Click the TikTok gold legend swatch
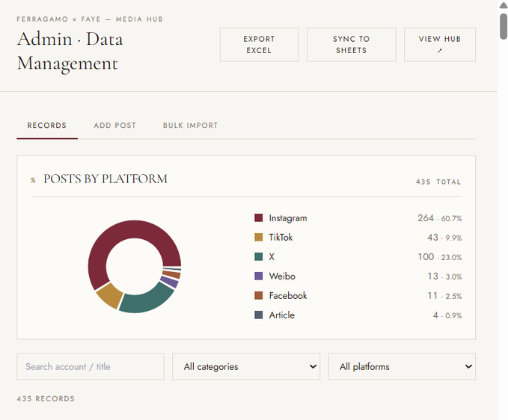 pos(259,237)
